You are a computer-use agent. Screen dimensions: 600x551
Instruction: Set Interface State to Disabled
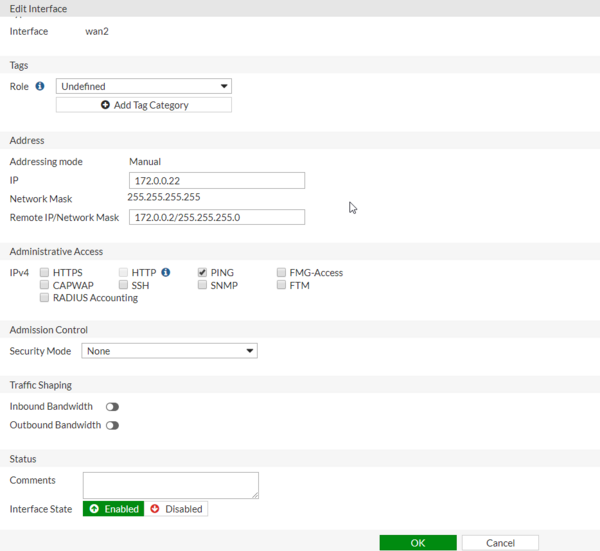coord(177,509)
